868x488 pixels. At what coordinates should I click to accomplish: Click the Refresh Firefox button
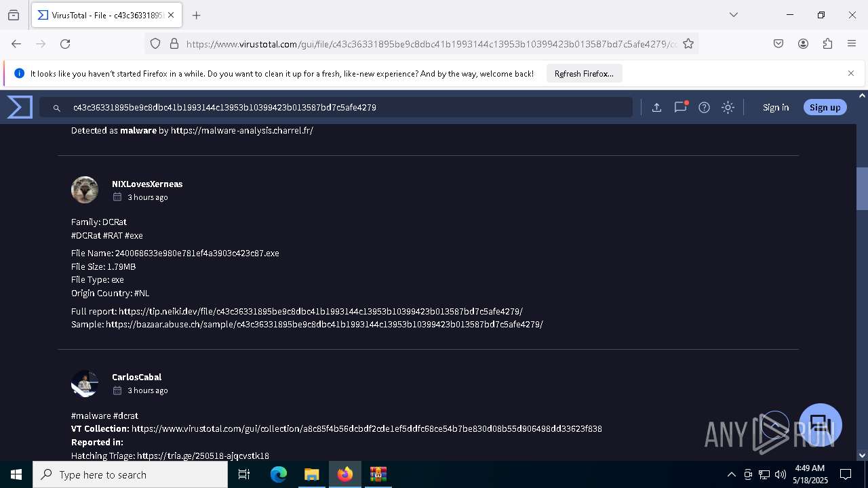click(x=584, y=73)
